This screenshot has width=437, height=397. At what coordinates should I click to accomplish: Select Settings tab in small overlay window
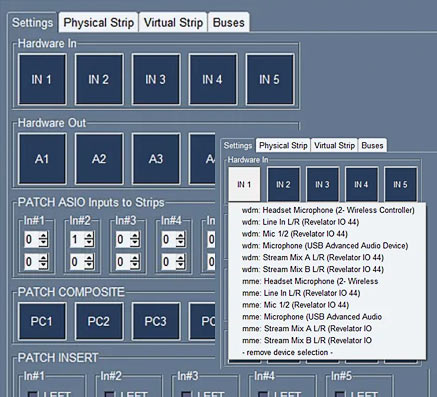238,145
